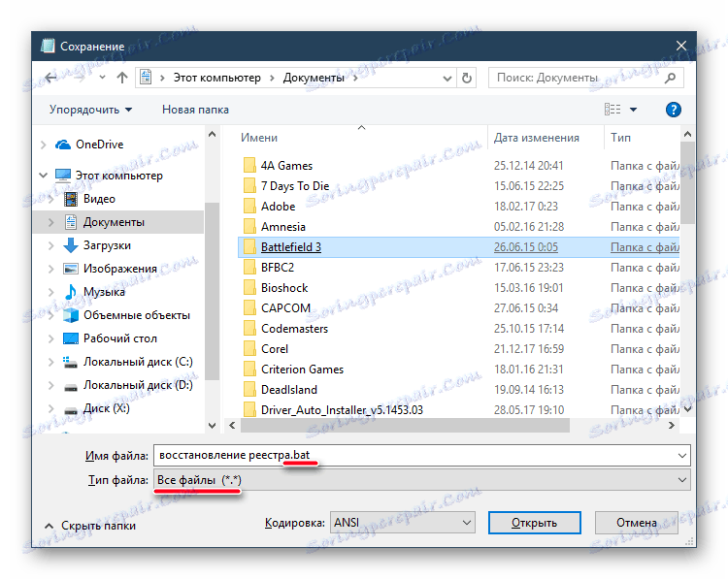Open view options dropdown arrow
This screenshot has height=579, width=728.
[633, 110]
